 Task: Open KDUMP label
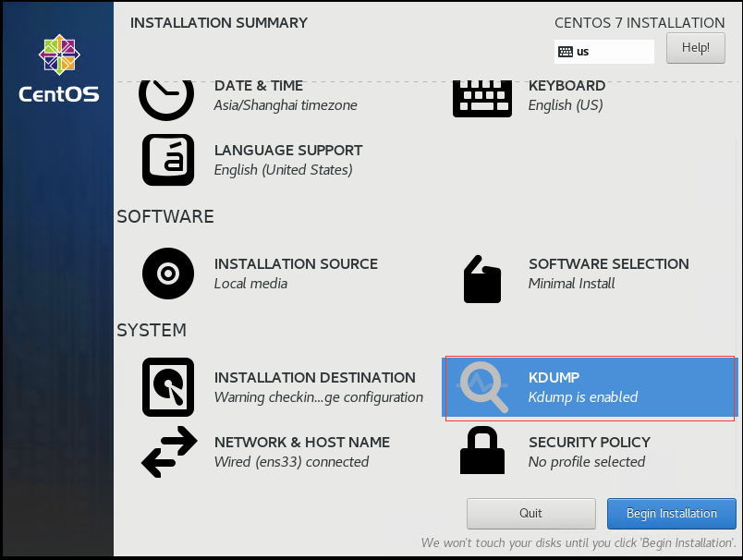pos(554,378)
